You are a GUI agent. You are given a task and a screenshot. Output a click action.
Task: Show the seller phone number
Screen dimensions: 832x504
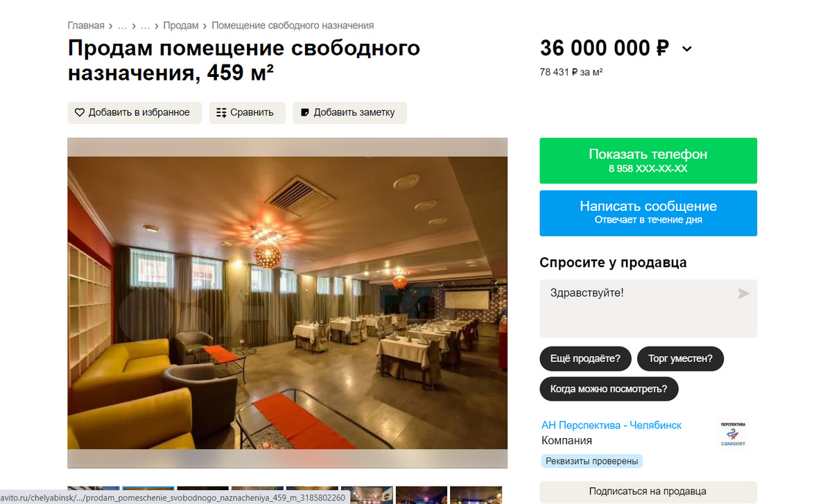pos(648,161)
